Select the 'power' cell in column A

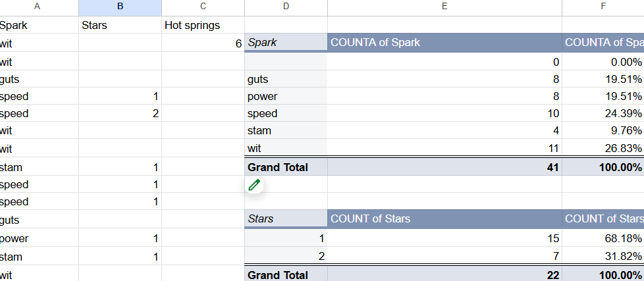click(39, 238)
